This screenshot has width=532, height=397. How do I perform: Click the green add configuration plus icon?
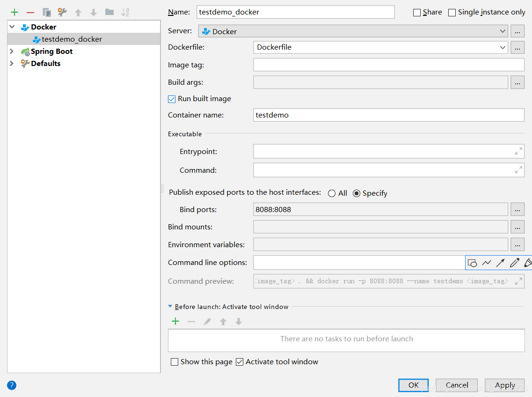tap(15, 12)
